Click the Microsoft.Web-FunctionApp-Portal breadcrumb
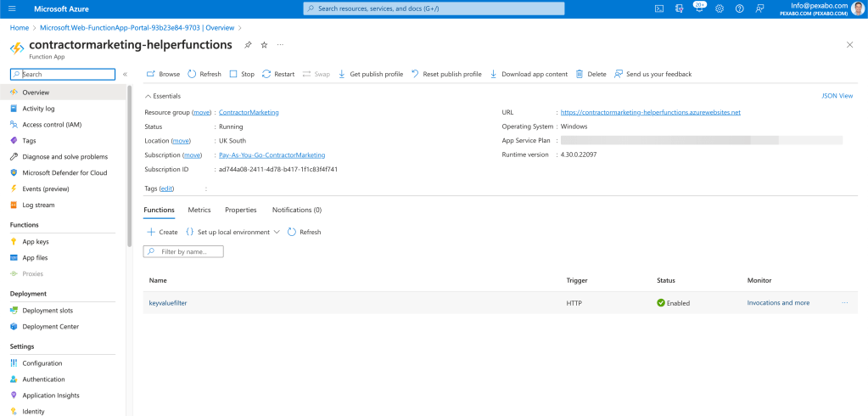 (137, 28)
